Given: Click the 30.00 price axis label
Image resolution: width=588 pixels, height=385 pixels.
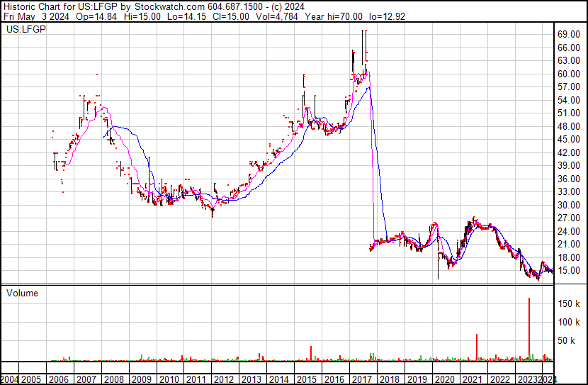Looking at the screenshot, I should pos(569,205).
